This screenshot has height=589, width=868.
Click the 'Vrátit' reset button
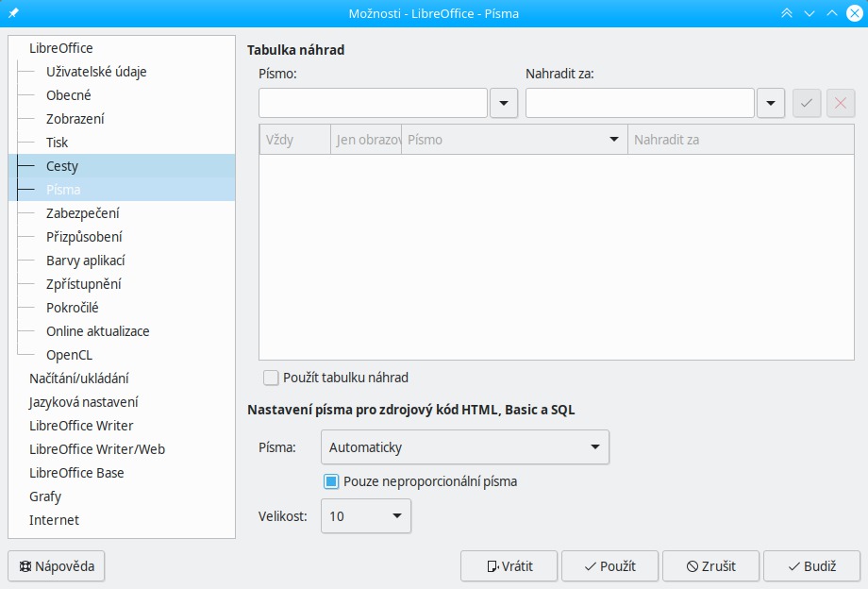pyautogui.click(x=509, y=566)
